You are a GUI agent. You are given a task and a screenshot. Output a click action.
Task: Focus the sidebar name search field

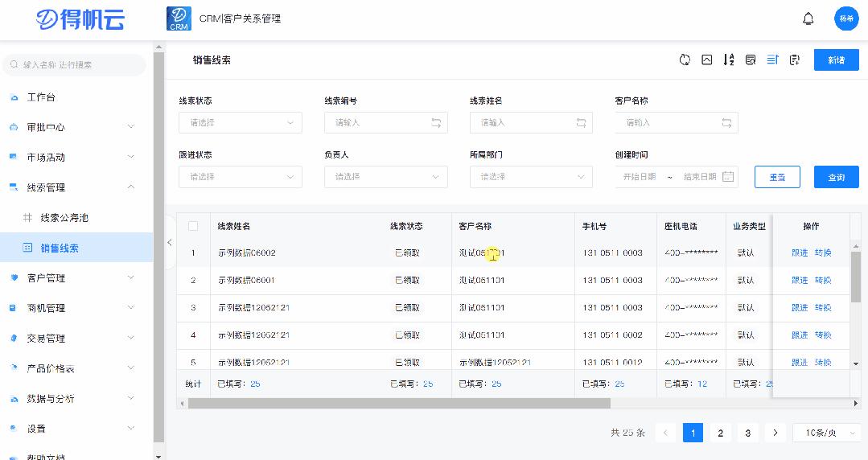point(75,65)
